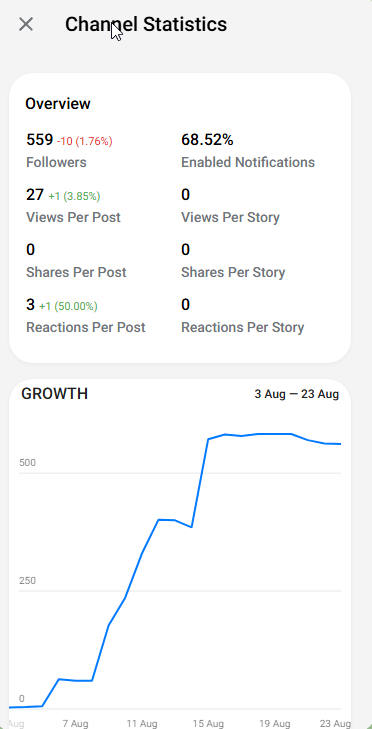The image size is (372, 729).
Task: Select the 68.52% Enabled Notifications value
Action: (207, 139)
